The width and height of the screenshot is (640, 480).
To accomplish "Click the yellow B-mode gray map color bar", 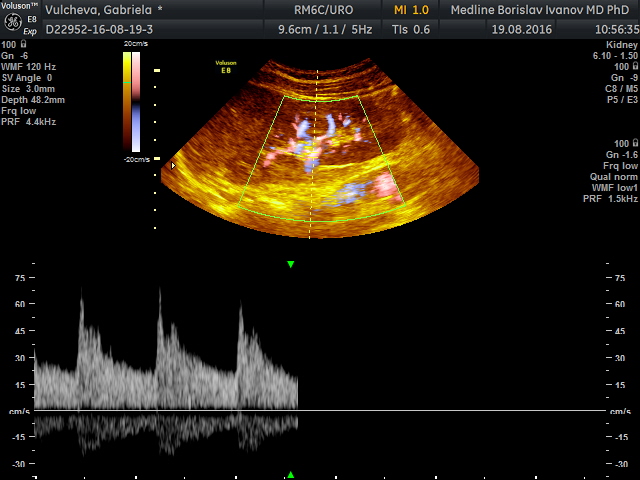I will 127,102.
